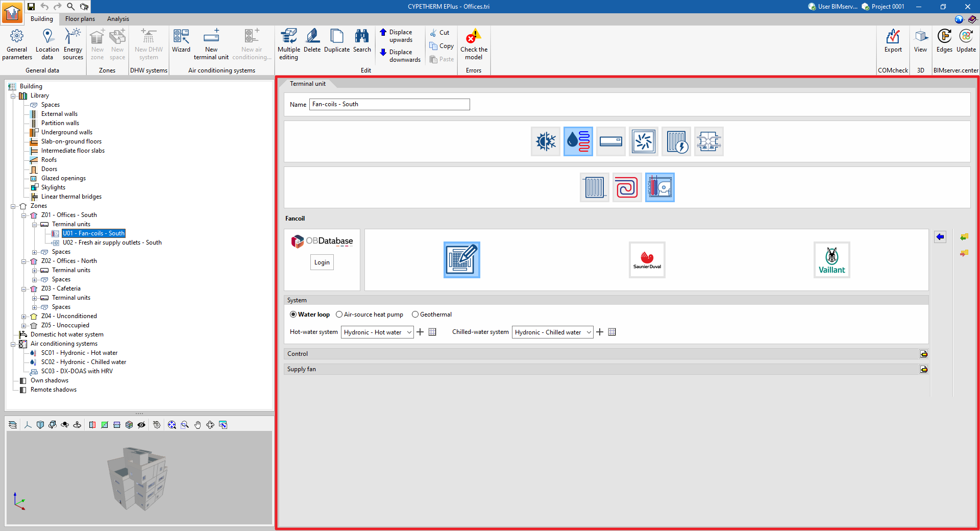Open the 3D View

click(x=920, y=41)
